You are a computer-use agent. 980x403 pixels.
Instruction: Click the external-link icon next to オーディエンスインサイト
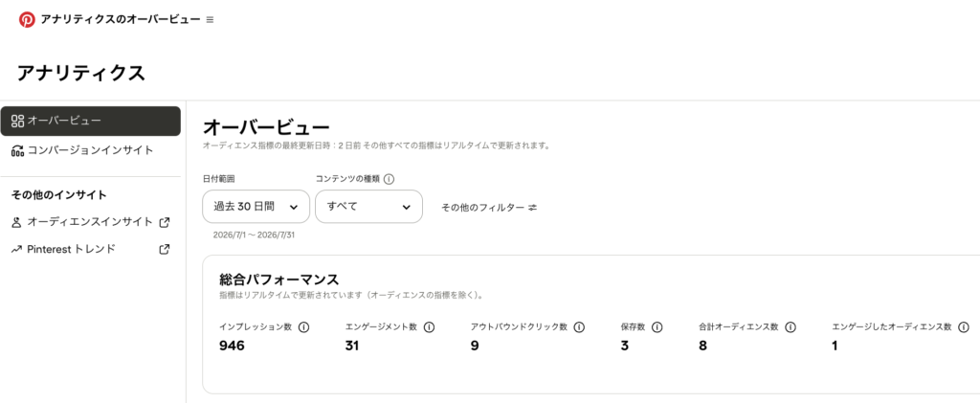pos(165,222)
